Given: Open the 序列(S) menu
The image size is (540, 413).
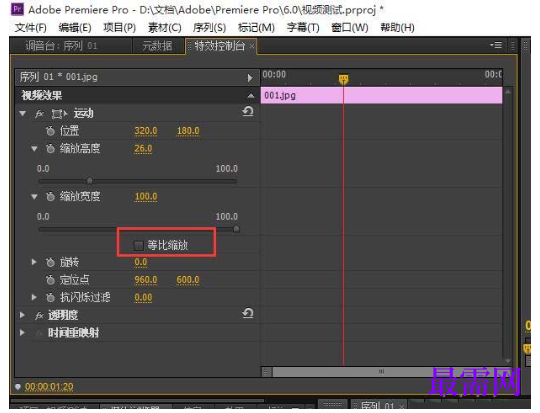Looking at the screenshot, I should 209,28.
